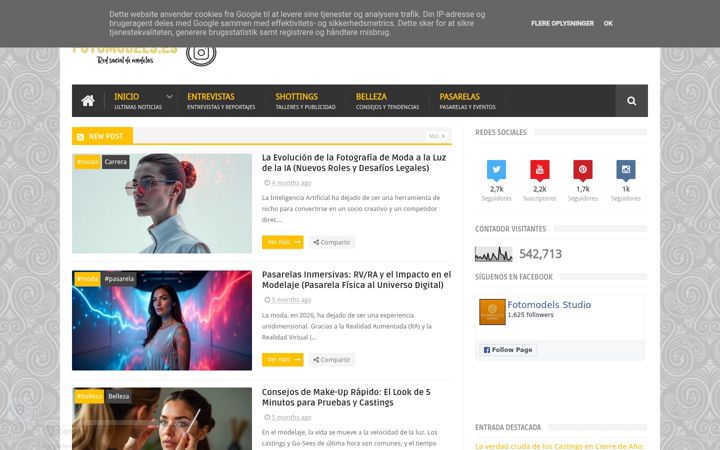Viewport: 720px width, 450px height.
Task: Open the BELLEZA menu item
Action: click(387, 101)
